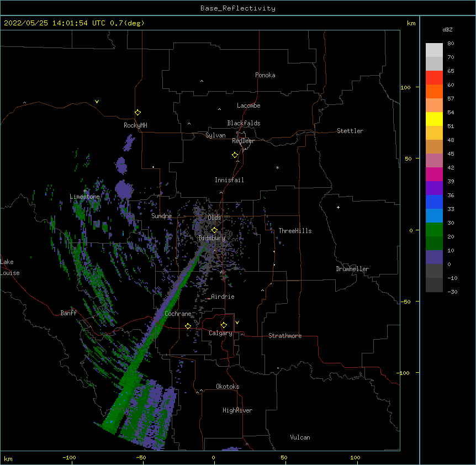Click the Drumheller label
The width and height of the screenshot is (476, 465).
pyautogui.click(x=352, y=269)
